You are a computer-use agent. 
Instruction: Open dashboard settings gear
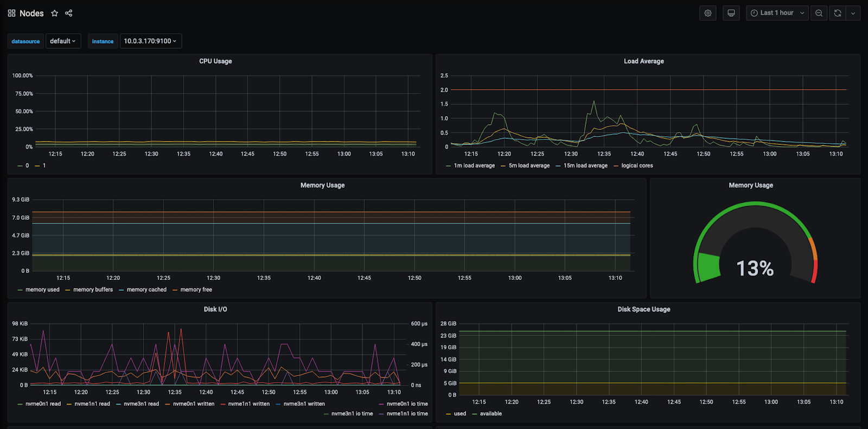tap(708, 13)
